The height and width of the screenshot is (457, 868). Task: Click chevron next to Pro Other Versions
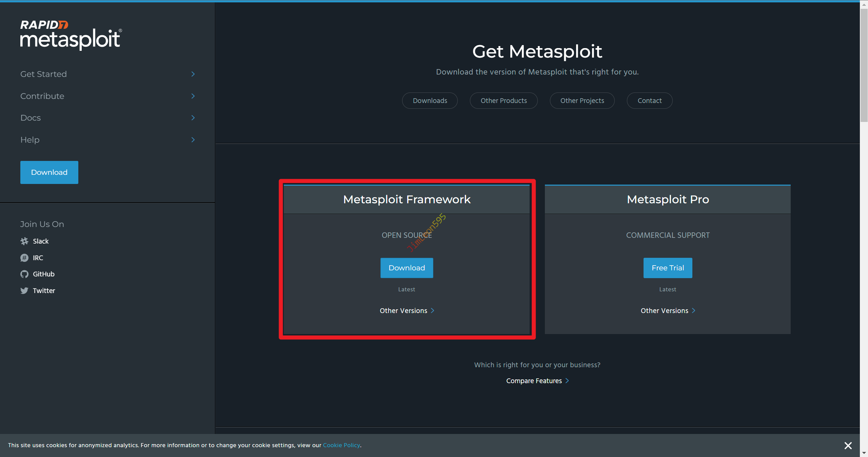[693, 311]
